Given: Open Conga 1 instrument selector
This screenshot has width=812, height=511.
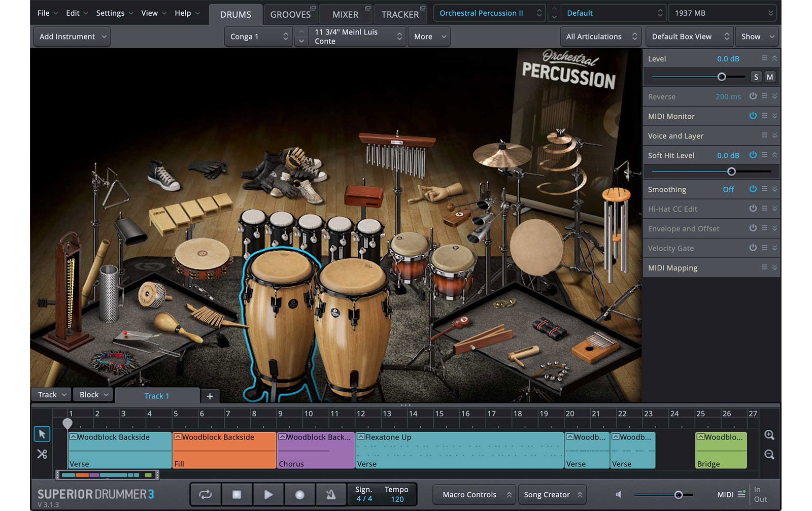Looking at the screenshot, I should [x=258, y=37].
